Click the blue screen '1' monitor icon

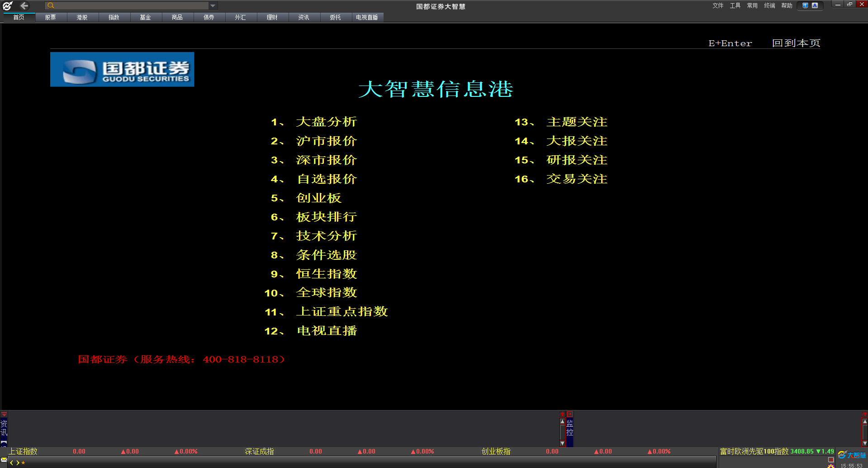point(805,5)
